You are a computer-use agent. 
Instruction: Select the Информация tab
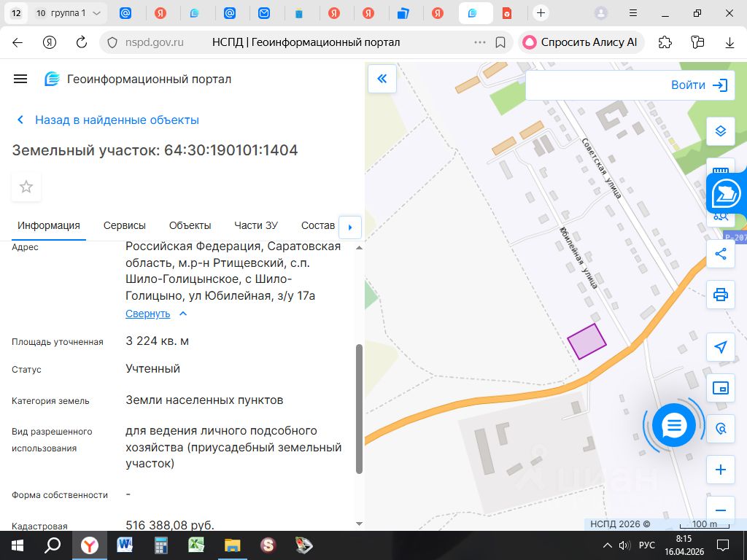point(49,226)
